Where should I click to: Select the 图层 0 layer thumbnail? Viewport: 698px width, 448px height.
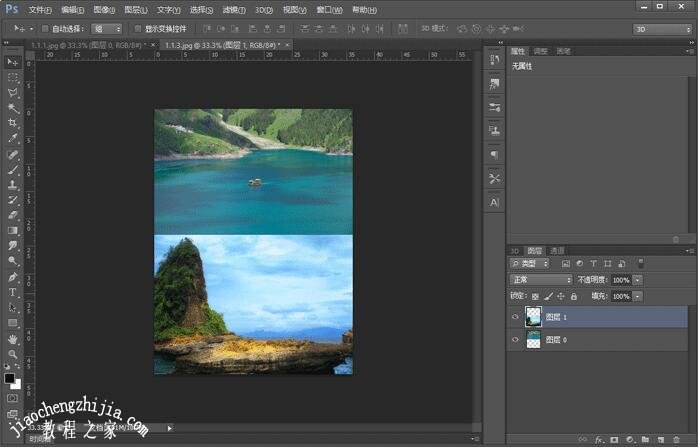[534, 340]
